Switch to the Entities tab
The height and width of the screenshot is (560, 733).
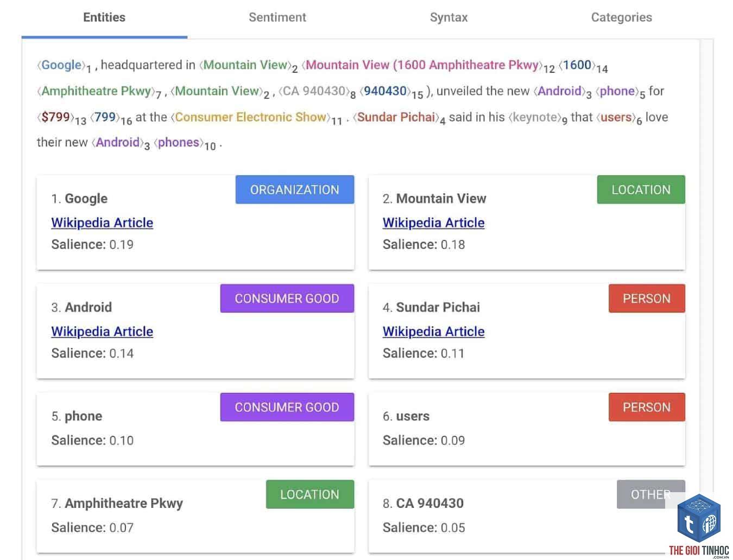(x=104, y=17)
